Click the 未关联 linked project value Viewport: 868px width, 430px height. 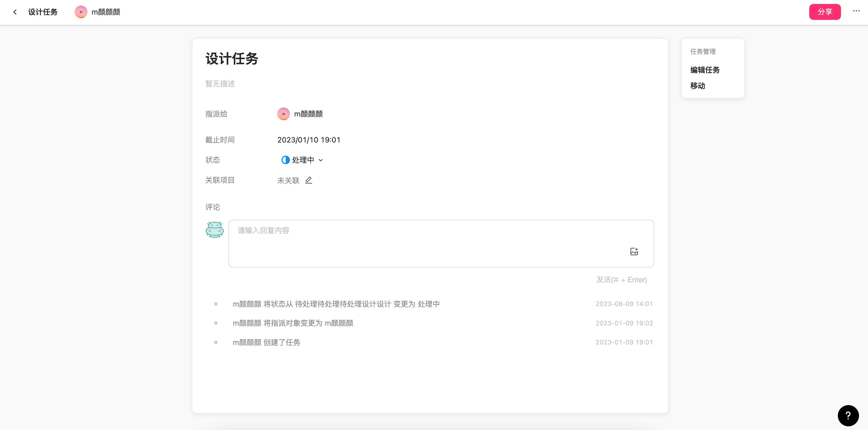point(288,181)
